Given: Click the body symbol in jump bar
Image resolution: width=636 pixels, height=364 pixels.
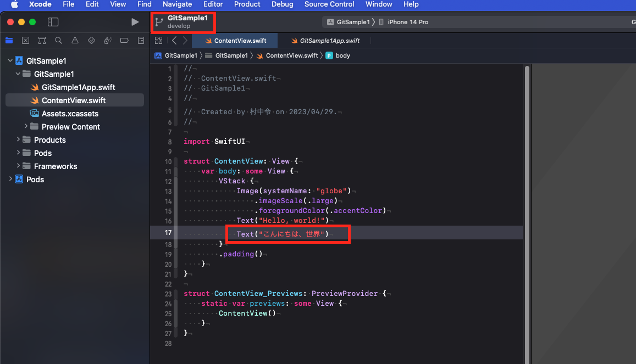Looking at the screenshot, I should 338,55.
